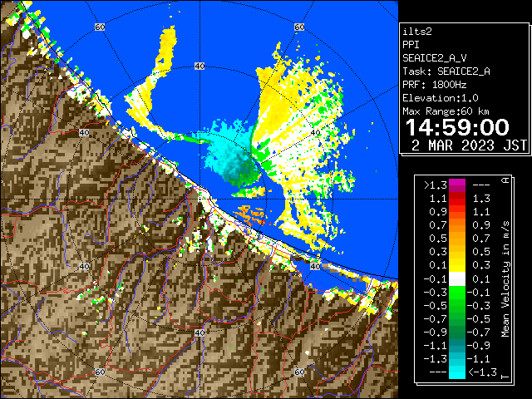532x399 pixels.
Task: Click the southeast "60" range ring label
Action: pos(299,372)
